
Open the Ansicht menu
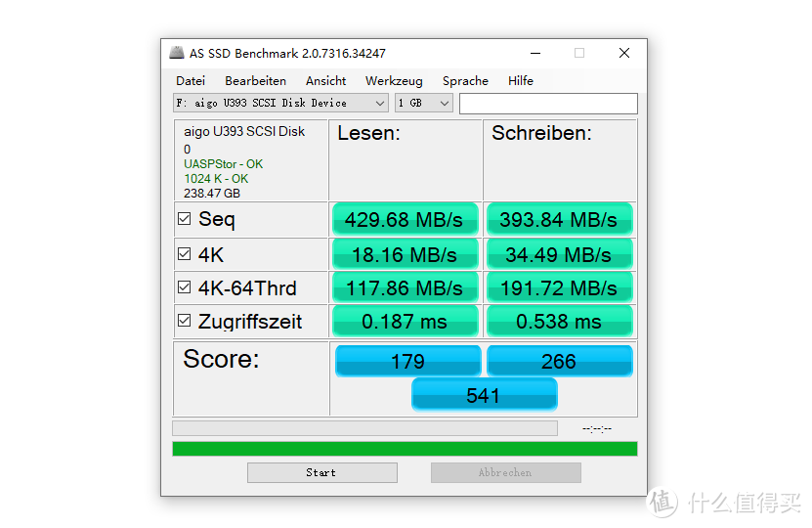[325, 81]
